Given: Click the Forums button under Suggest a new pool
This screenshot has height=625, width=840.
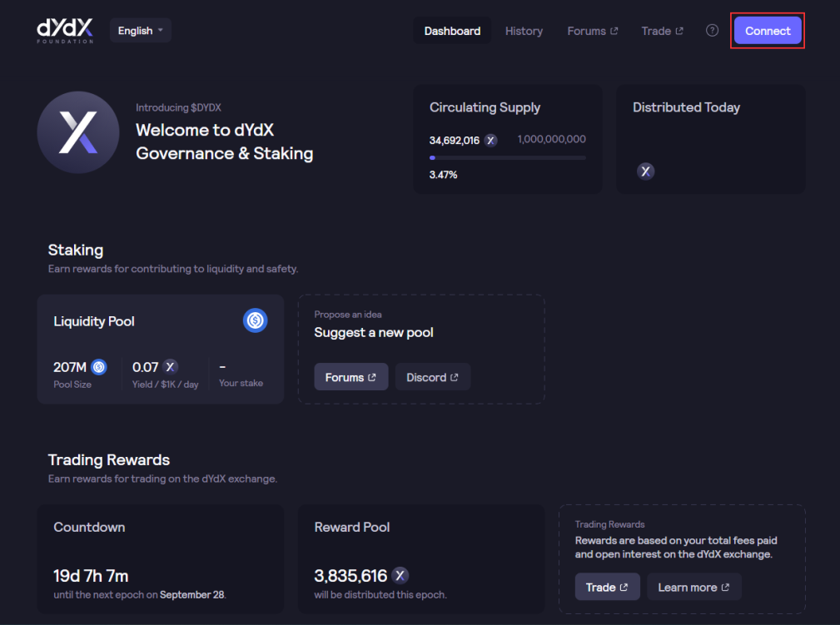Looking at the screenshot, I should [x=350, y=377].
